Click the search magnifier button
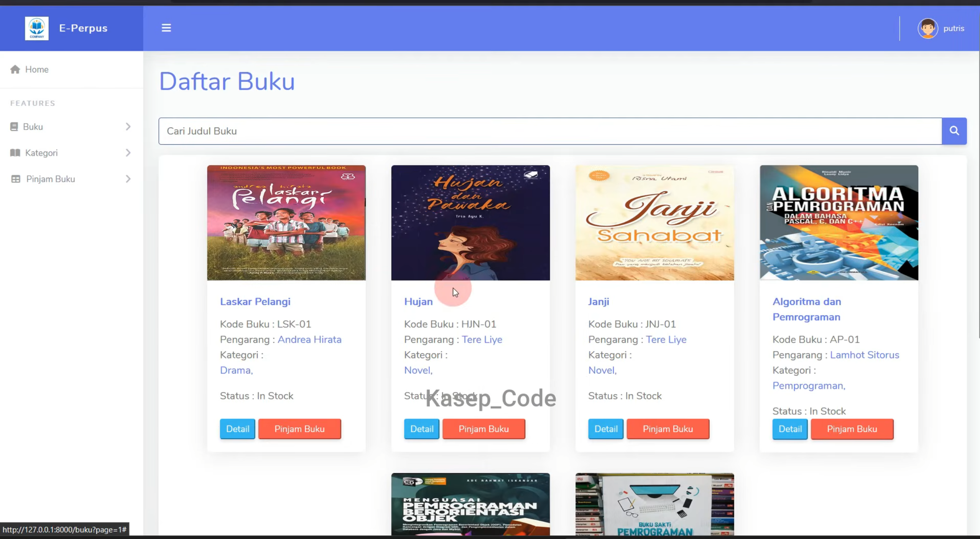 coord(954,131)
